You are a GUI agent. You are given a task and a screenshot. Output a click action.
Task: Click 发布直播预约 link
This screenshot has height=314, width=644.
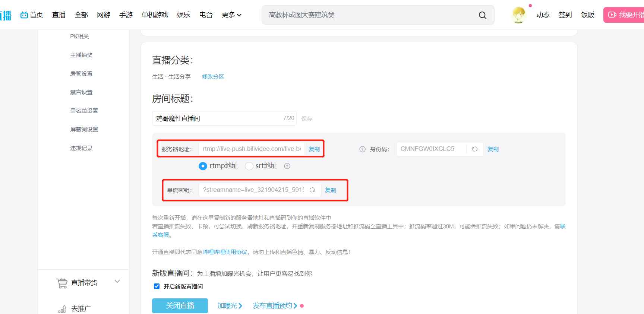(x=275, y=306)
